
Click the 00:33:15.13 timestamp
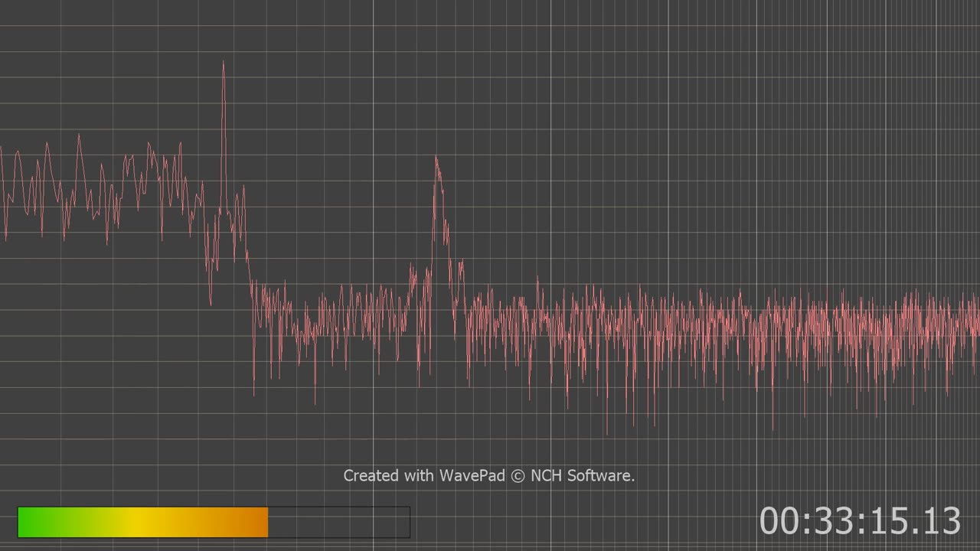tap(860, 520)
